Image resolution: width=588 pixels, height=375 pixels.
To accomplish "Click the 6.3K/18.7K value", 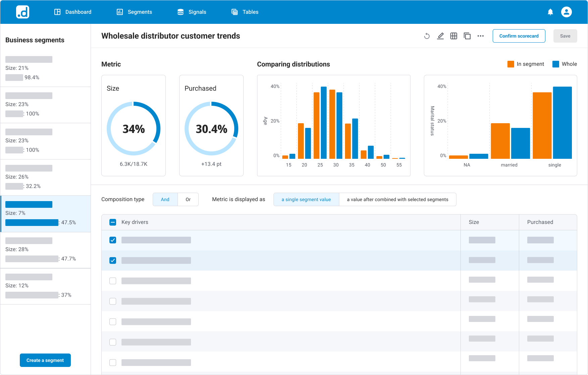I will (134, 164).
